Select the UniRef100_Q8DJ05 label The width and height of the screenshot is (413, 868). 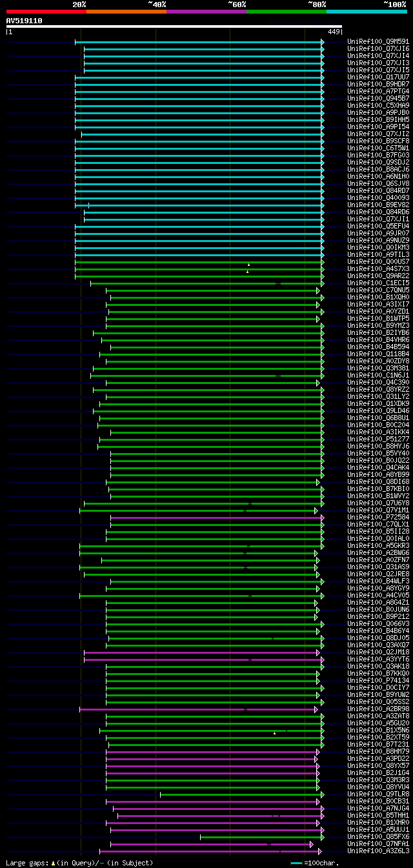[378, 638]
